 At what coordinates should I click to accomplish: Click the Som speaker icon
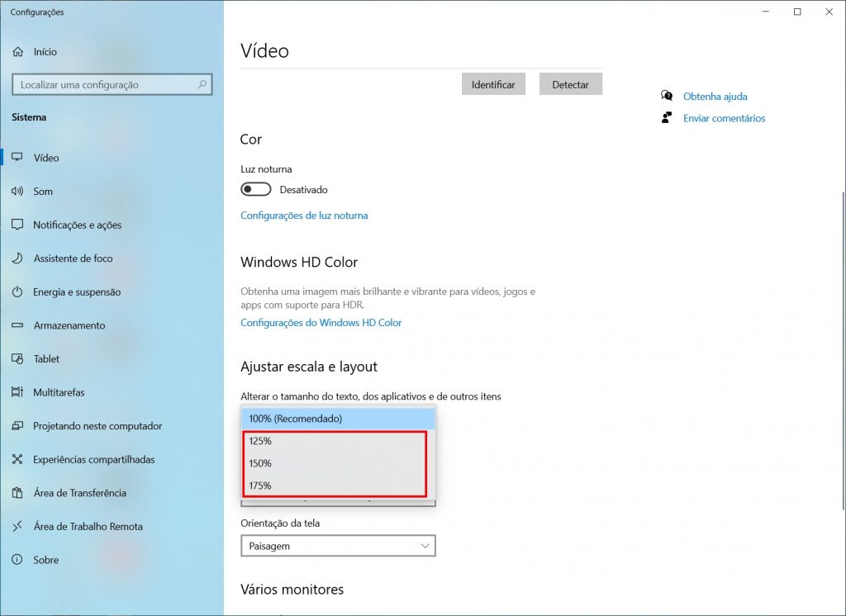17,191
